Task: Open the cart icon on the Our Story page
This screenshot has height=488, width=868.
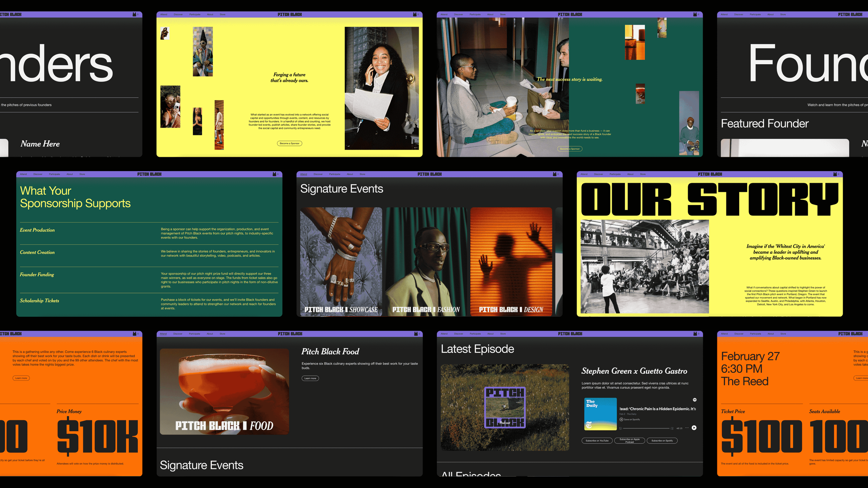Action: (835, 174)
